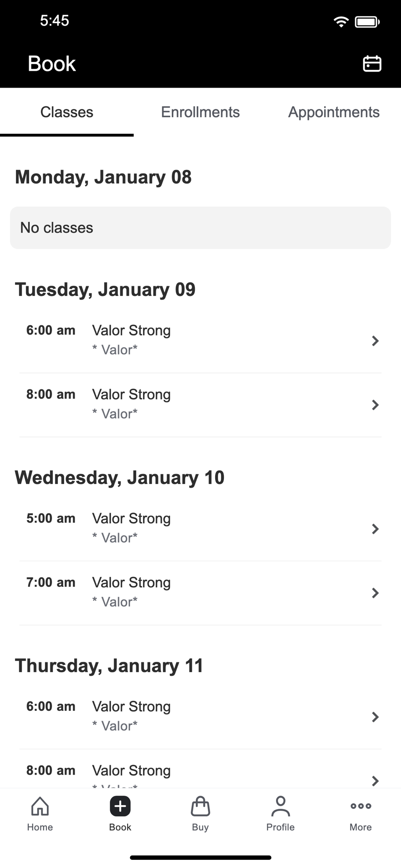This screenshot has height=868, width=401.
Task: Tap the No classes box for Monday
Action: [x=200, y=228]
